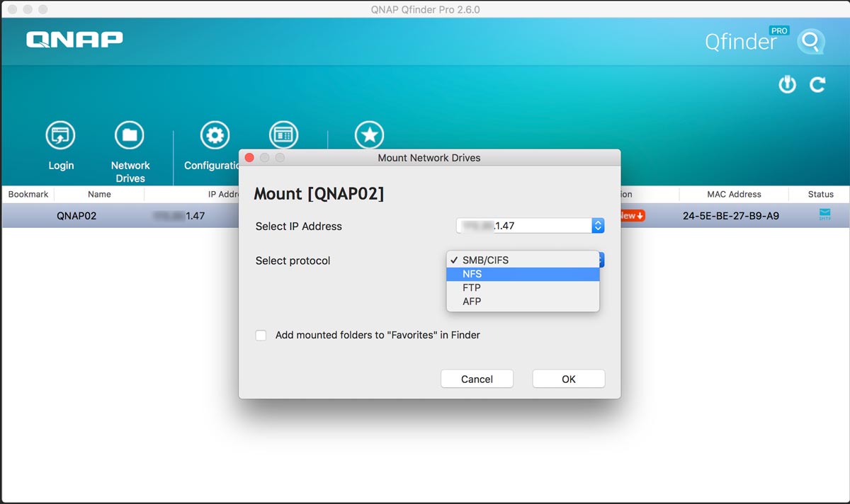Click the refresh icon in Qfinder header
The image size is (850, 504).
coord(817,85)
